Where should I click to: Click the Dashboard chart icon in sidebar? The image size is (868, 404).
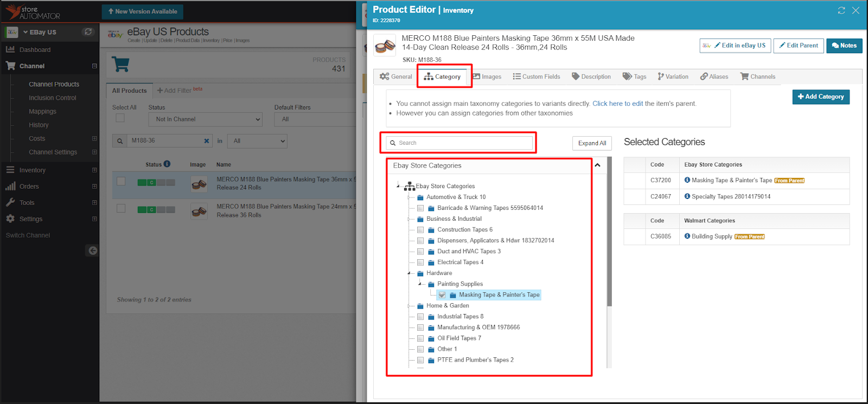(x=10, y=49)
